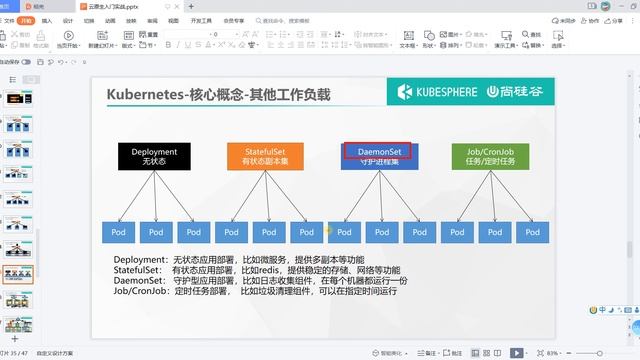Click the Picture insert icon
Viewport: 640px width, 360px height.
(x=443, y=35)
